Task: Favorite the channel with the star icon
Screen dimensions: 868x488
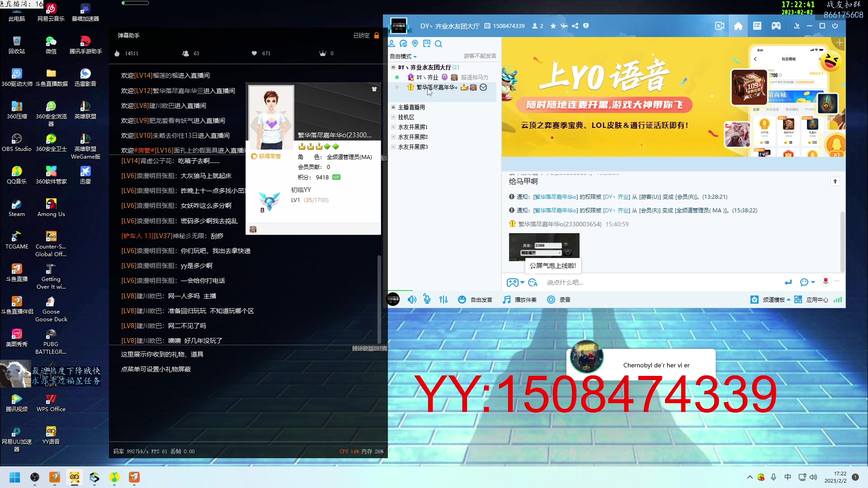Action: (553, 26)
